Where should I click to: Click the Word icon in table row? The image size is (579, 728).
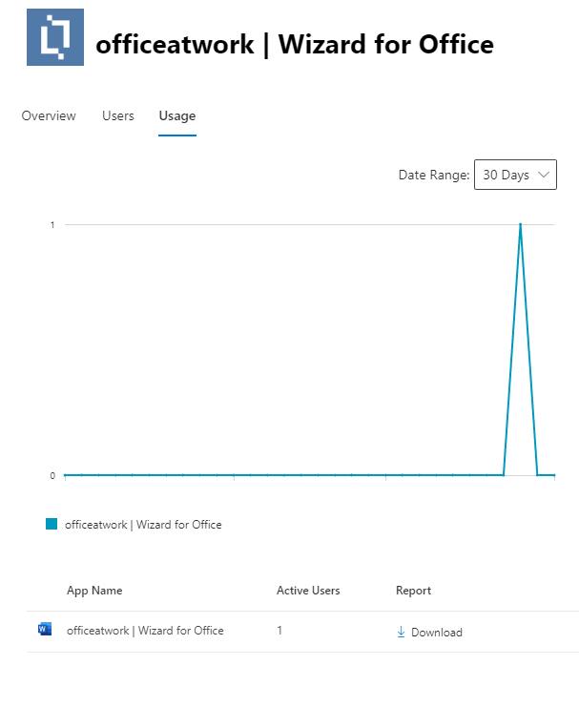pos(45,630)
